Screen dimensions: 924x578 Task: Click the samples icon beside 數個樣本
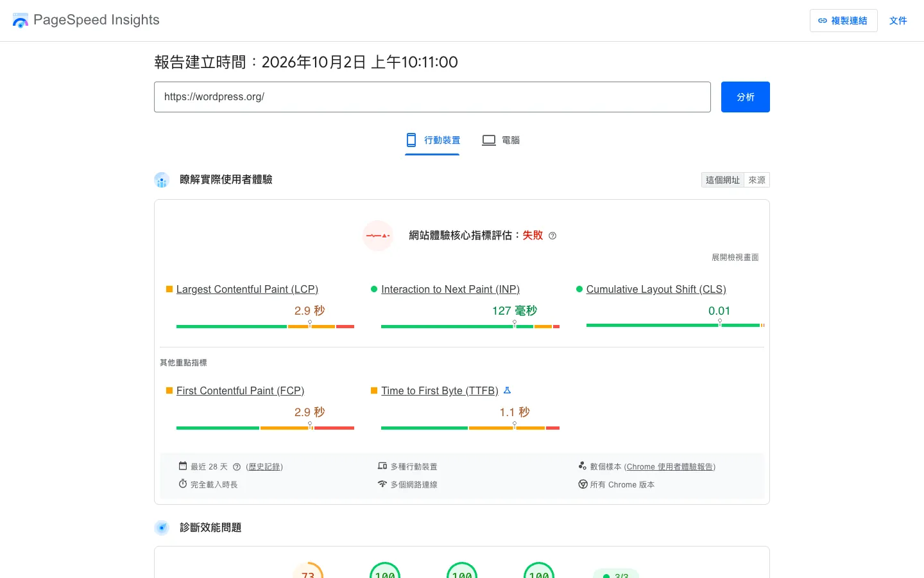pos(583,466)
